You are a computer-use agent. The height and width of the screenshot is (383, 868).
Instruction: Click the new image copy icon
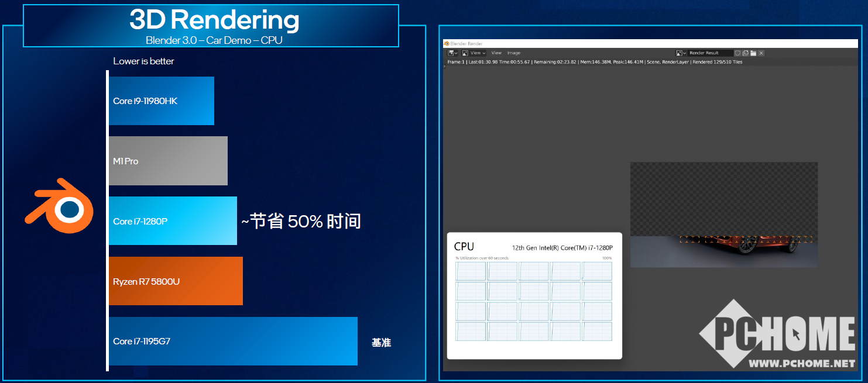[x=746, y=53]
